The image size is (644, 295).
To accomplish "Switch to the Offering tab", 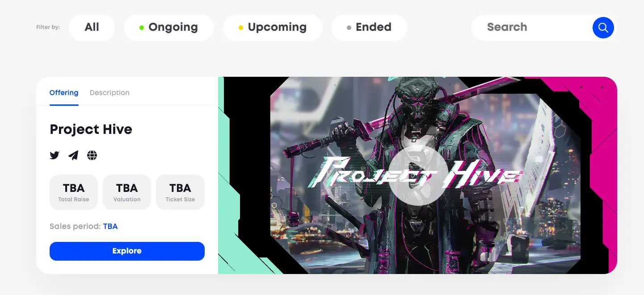I will (x=64, y=93).
